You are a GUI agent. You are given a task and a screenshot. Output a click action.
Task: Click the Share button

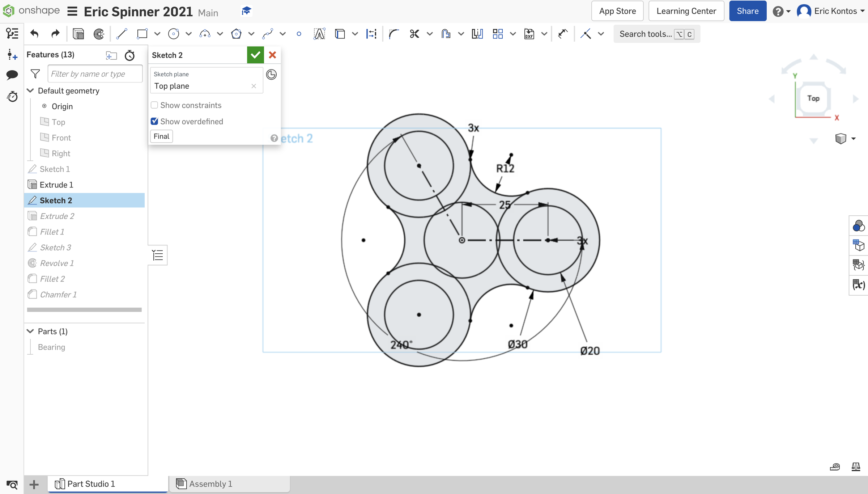click(x=748, y=11)
